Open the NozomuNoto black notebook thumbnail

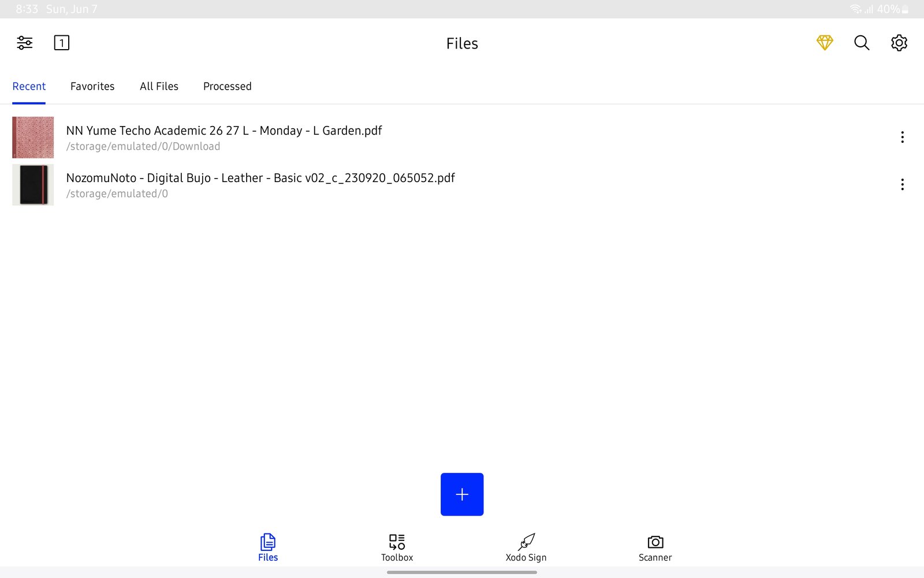[x=33, y=185]
